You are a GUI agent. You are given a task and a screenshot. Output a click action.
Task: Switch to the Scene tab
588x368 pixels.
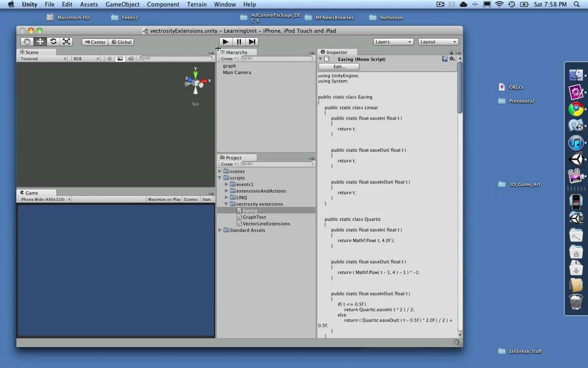click(36, 52)
